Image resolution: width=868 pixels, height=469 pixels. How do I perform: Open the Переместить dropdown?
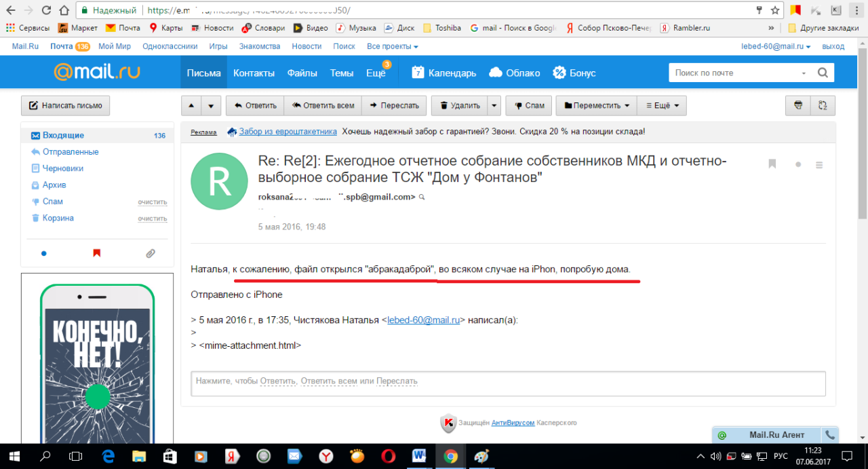597,106
